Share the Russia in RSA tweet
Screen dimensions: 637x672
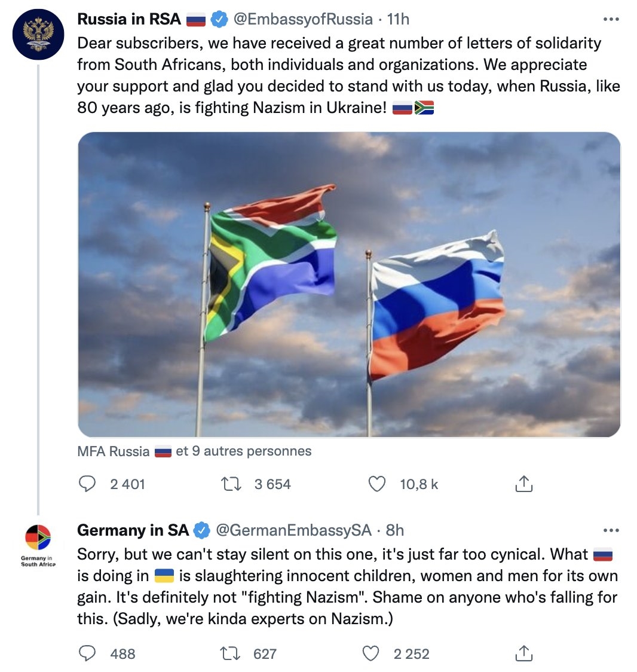[x=523, y=484]
